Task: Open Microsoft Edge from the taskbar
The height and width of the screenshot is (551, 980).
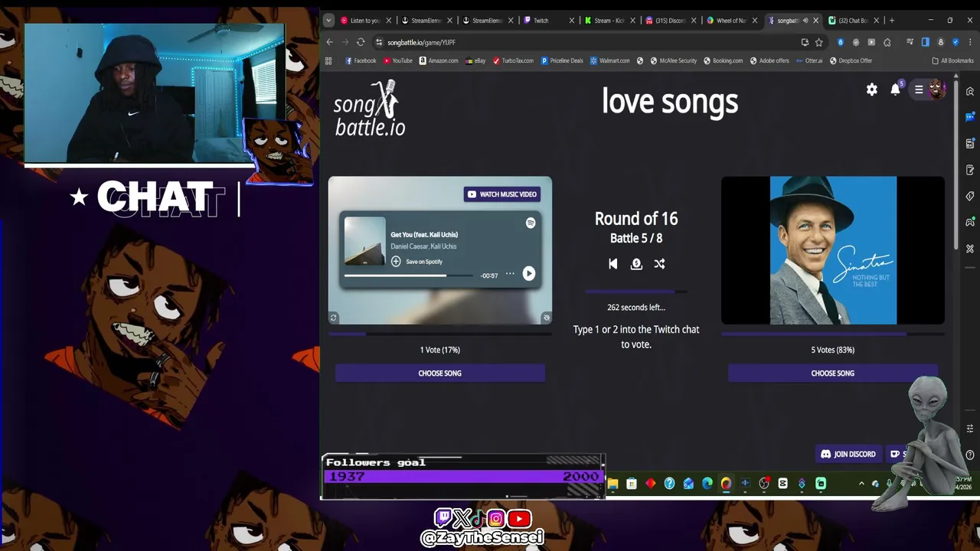Action: tap(707, 484)
